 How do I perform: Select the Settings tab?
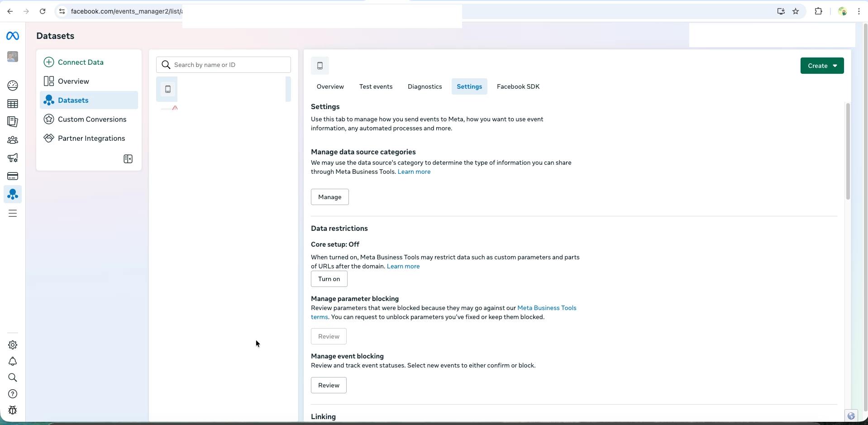pyautogui.click(x=469, y=86)
